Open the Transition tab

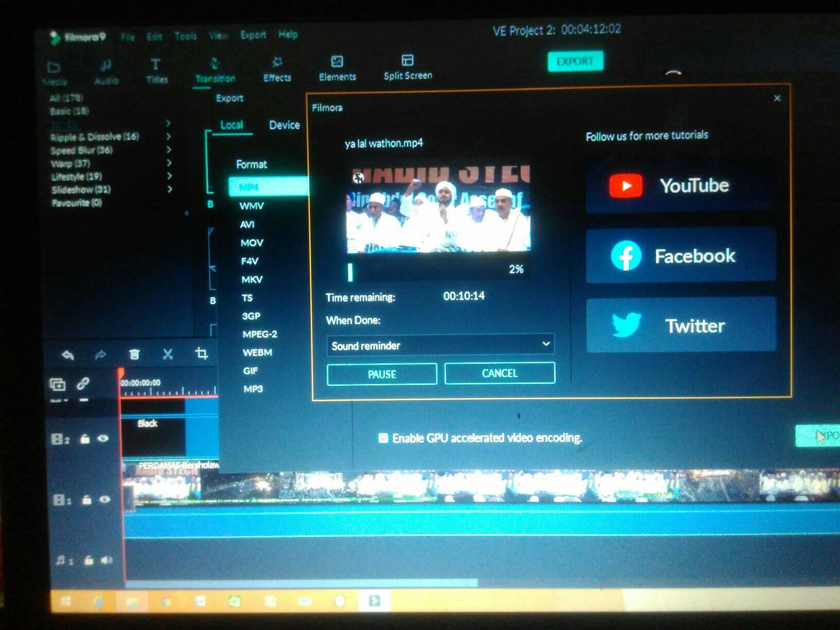pos(215,71)
